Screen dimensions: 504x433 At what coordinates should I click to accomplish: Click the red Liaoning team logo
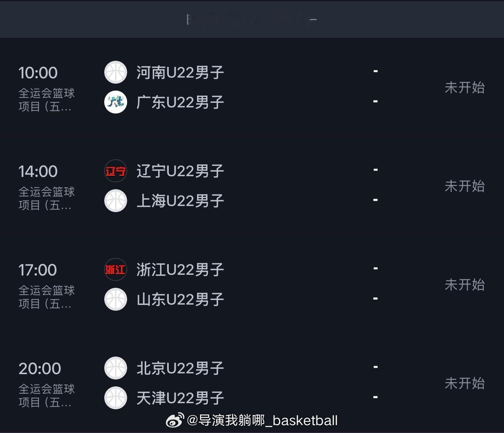click(x=116, y=171)
